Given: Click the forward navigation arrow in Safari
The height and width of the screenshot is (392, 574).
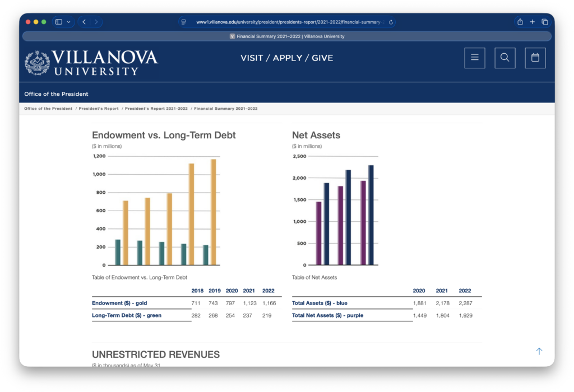Looking at the screenshot, I should point(95,21).
